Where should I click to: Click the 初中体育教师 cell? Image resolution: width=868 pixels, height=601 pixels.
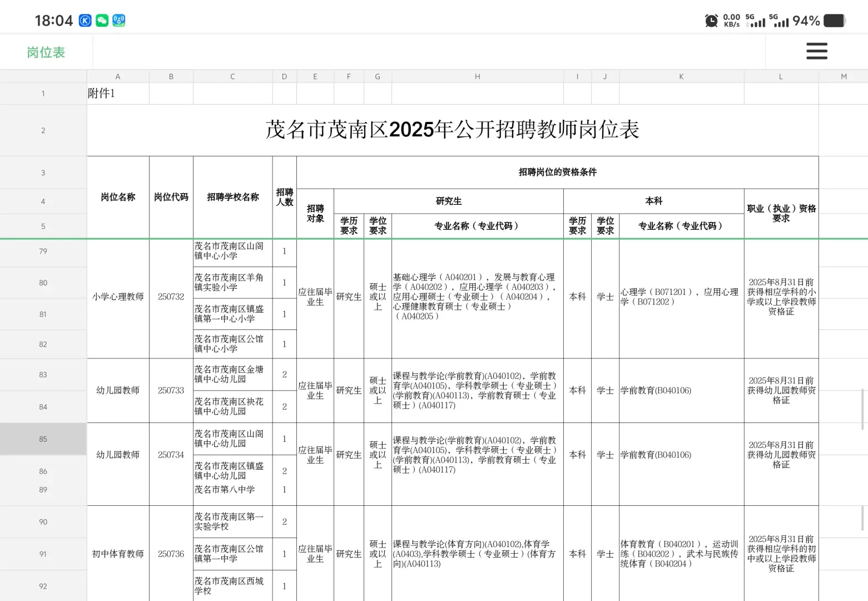click(118, 554)
